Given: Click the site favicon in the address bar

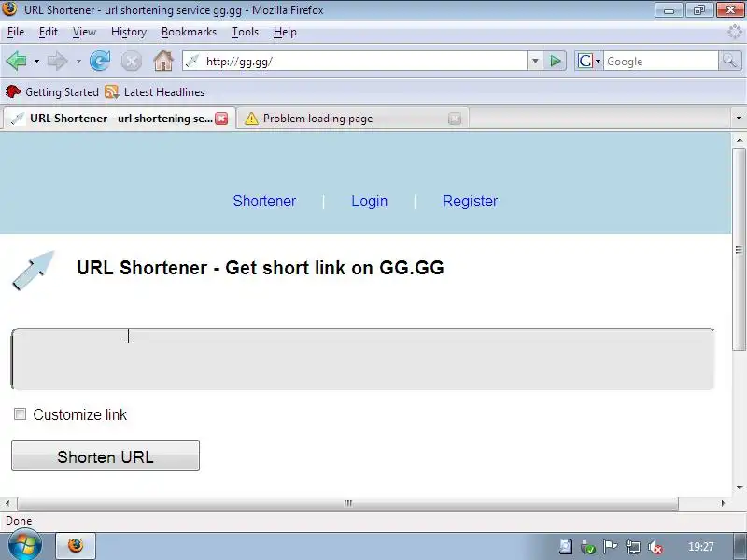Looking at the screenshot, I should [x=192, y=61].
